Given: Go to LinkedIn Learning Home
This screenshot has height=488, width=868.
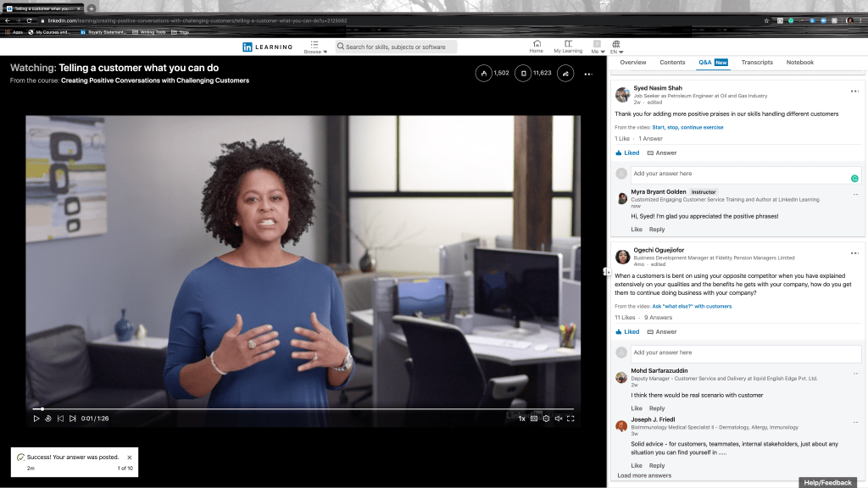Looking at the screenshot, I should point(537,47).
